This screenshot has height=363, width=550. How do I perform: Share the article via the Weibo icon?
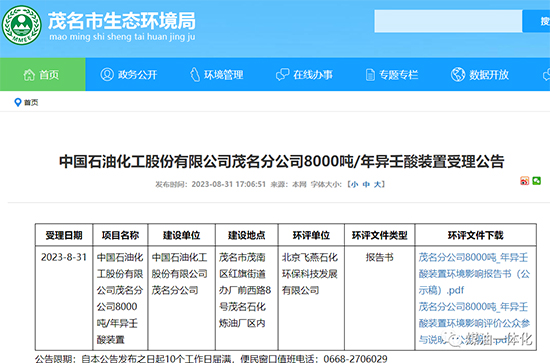[524, 181]
